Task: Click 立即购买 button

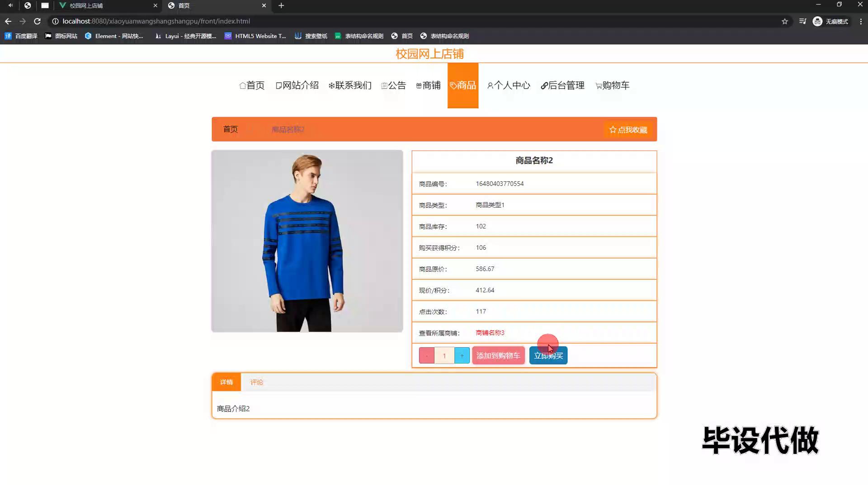Action: [548, 356]
